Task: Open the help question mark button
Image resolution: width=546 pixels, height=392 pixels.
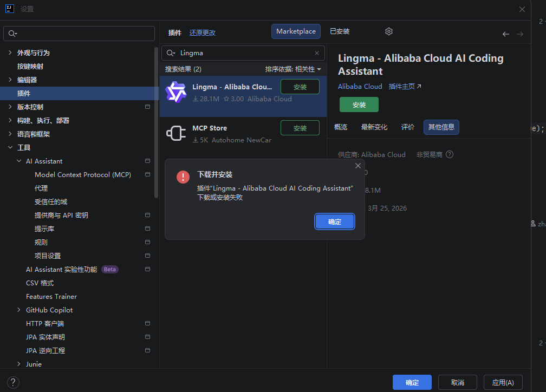Action: coord(13,382)
